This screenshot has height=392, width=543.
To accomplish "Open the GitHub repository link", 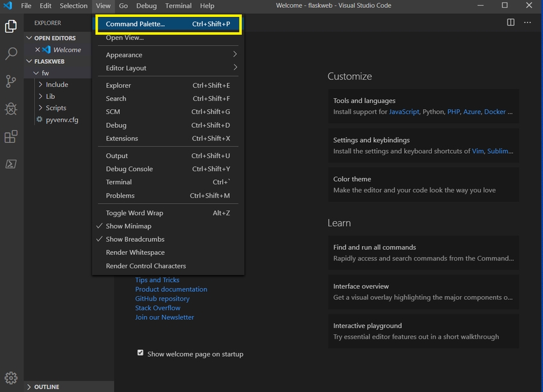I will (x=162, y=299).
